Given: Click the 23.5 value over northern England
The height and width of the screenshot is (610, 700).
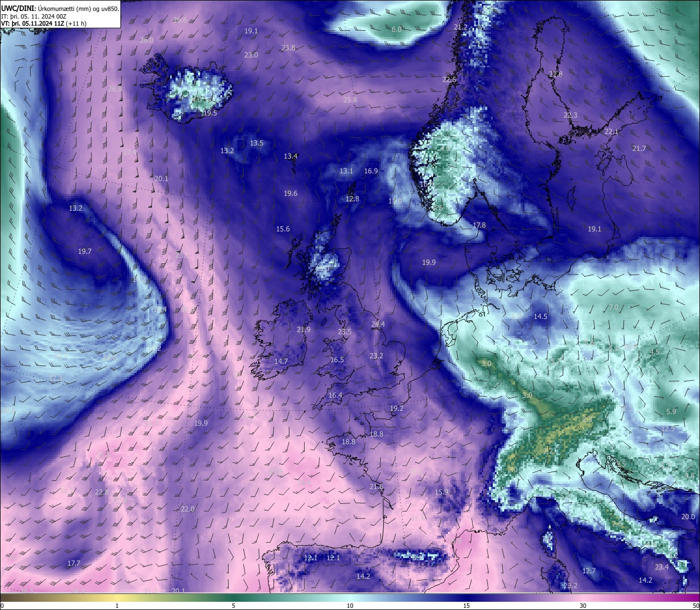Looking at the screenshot, I should coord(345,332).
